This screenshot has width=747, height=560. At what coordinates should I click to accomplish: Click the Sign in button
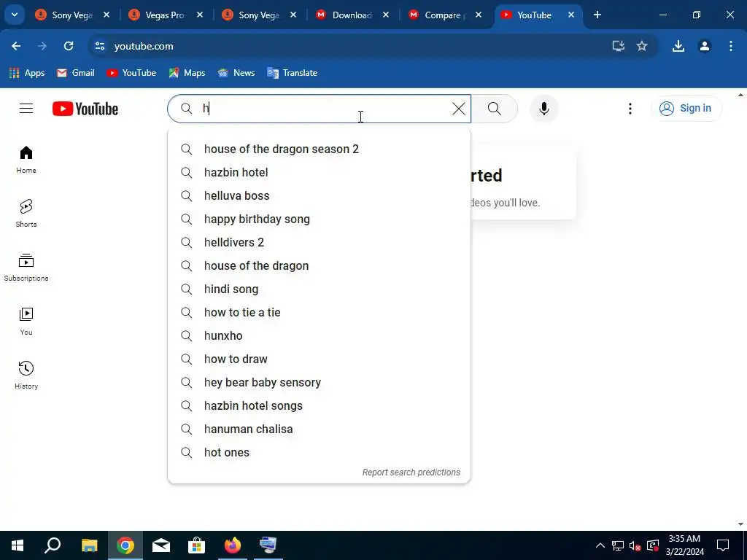pyautogui.click(x=686, y=109)
